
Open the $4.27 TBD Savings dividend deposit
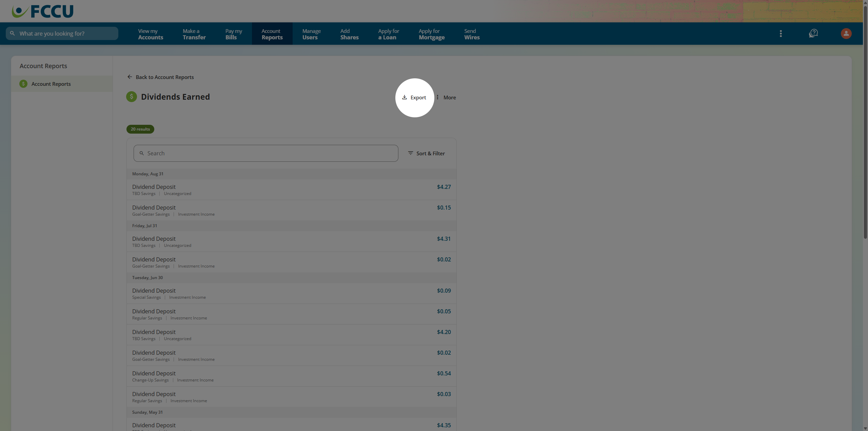[x=291, y=190]
